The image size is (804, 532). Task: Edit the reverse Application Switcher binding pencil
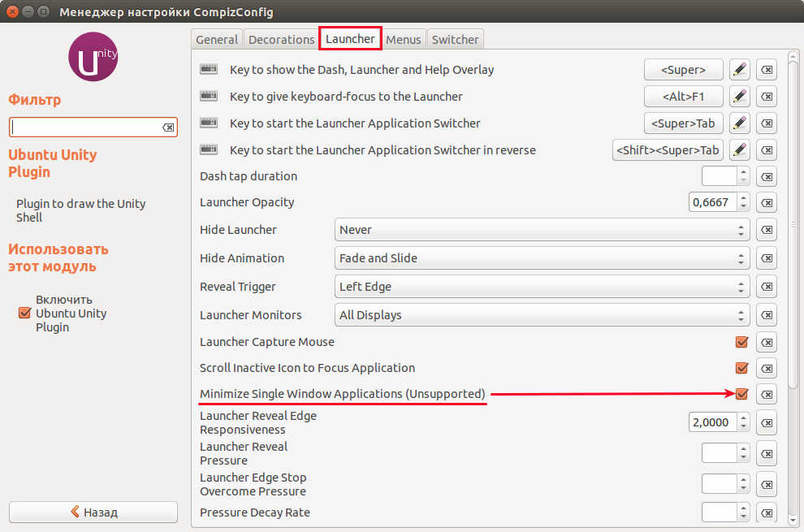point(739,149)
